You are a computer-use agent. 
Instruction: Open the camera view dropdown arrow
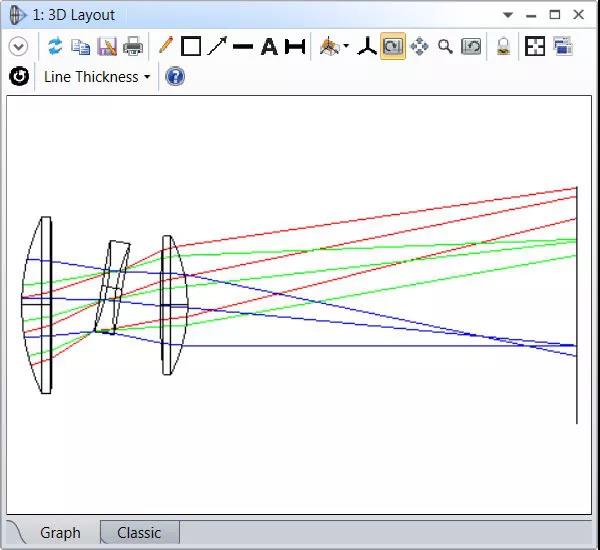click(x=346, y=47)
